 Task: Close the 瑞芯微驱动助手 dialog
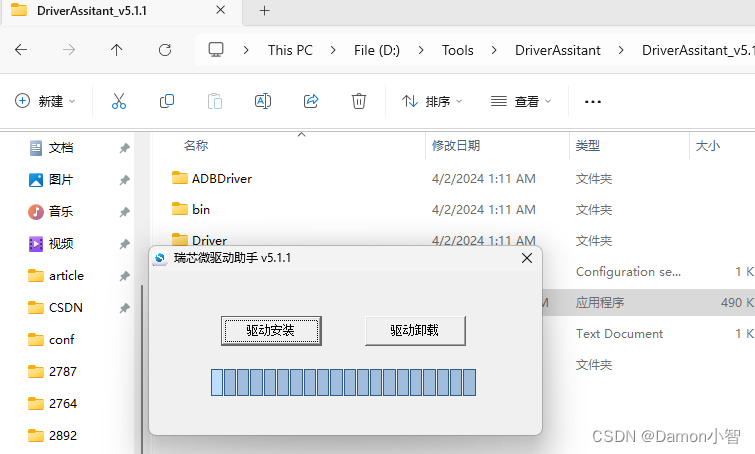527,258
